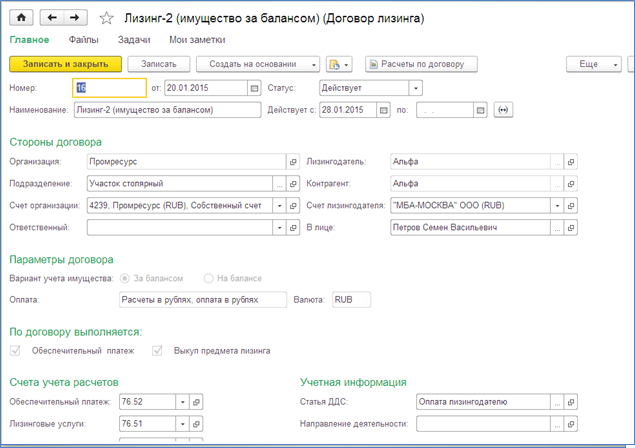635x448 pixels.
Task: Click the period selection button after по date
Action: click(503, 110)
